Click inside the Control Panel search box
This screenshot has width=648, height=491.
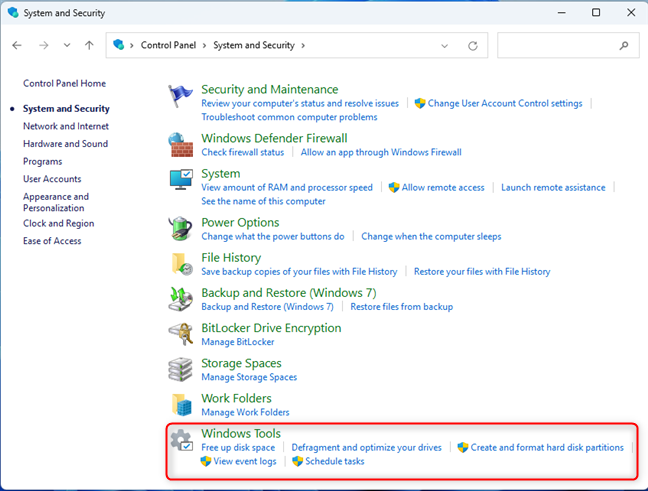pyautogui.click(x=560, y=46)
